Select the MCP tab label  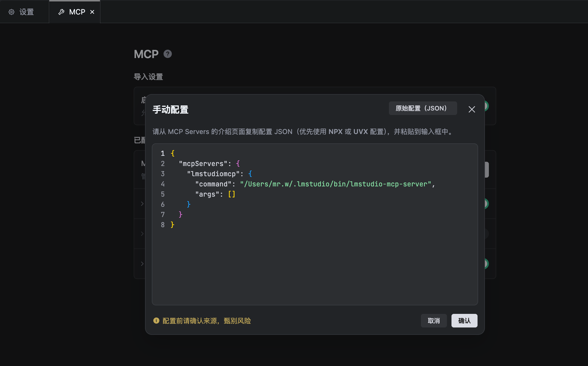click(77, 12)
